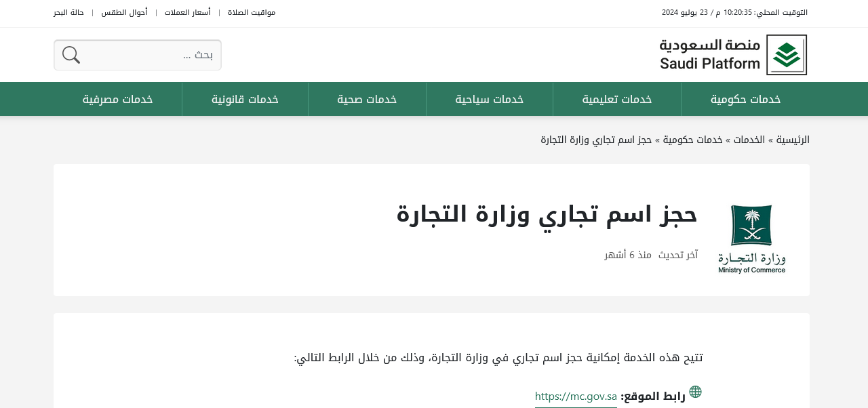Click the Ministry of Commerce logo
This screenshot has height=408, width=868.
pyautogui.click(x=751, y=239)
